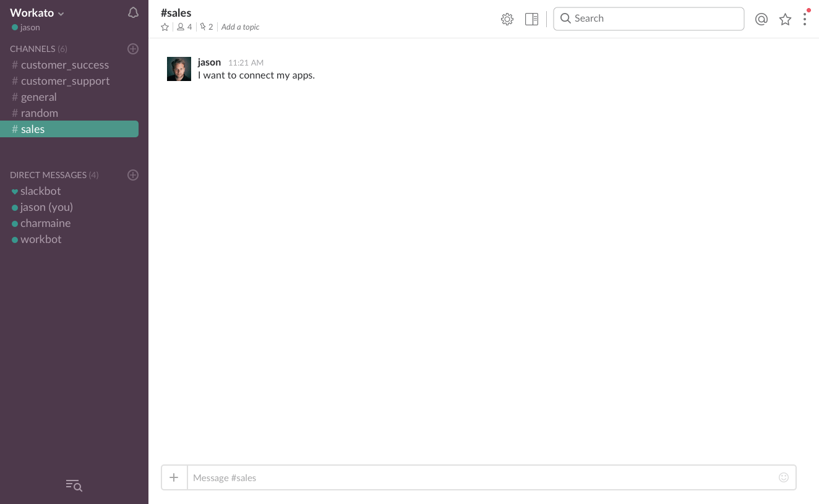Click message text "I want to connect my apps."
819x504 pixels.
click(x=256, y=75)
